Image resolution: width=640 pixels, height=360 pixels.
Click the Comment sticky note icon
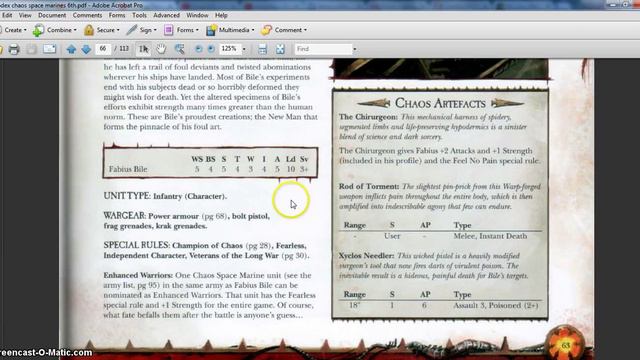(x=267, y=30)
